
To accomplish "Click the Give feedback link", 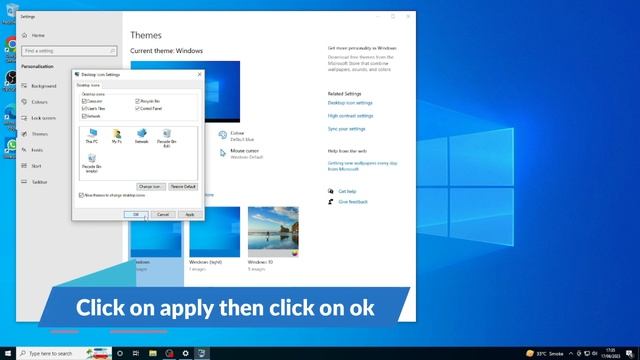I will pos(353,202).
